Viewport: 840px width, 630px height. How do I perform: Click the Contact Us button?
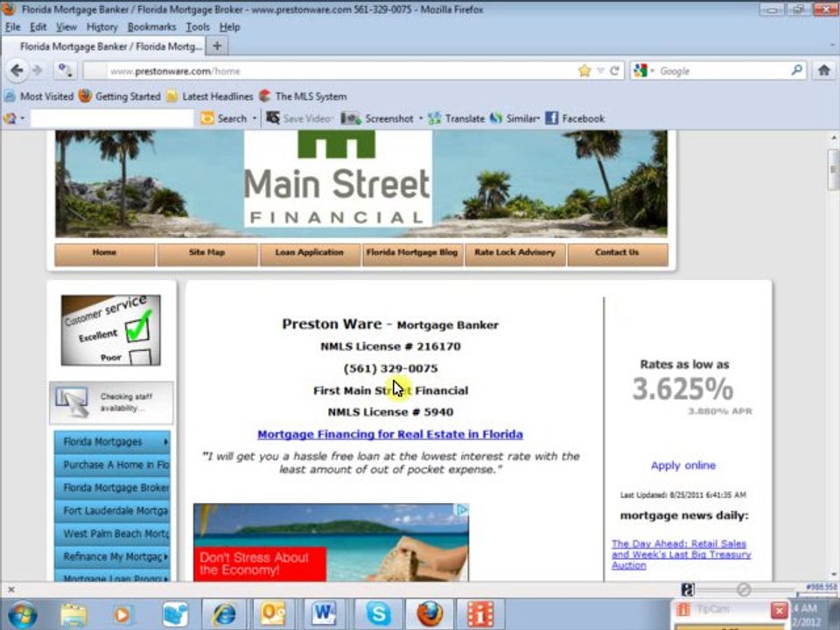617,254
